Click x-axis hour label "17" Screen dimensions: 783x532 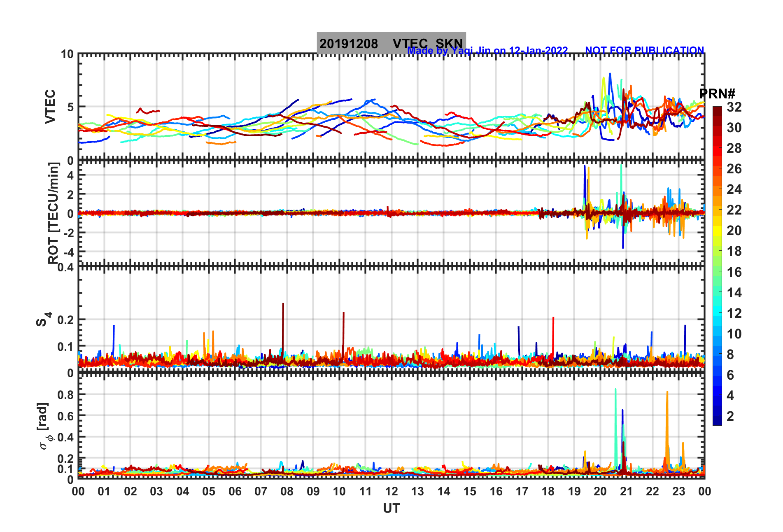tap(522, 492)
